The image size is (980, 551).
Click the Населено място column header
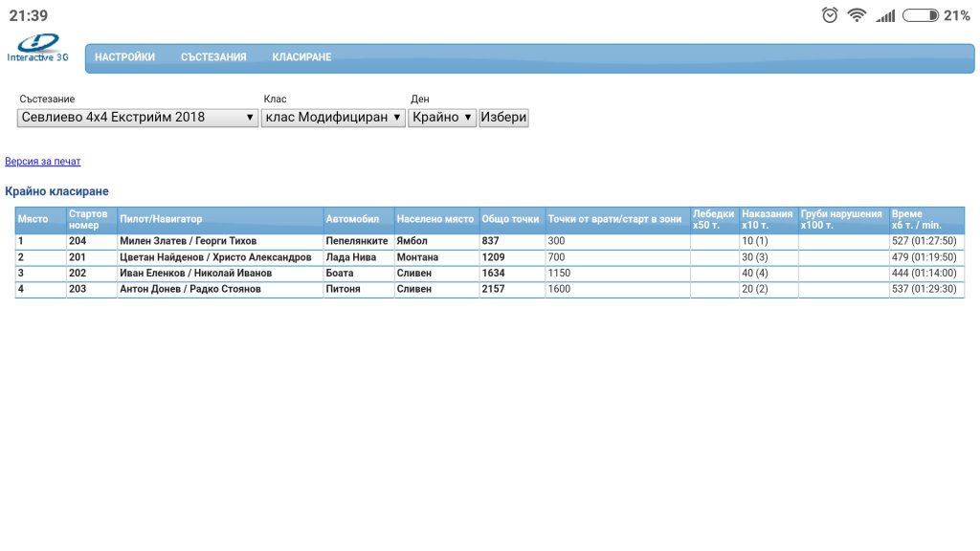pyautogui.click(x=436, y=219)
